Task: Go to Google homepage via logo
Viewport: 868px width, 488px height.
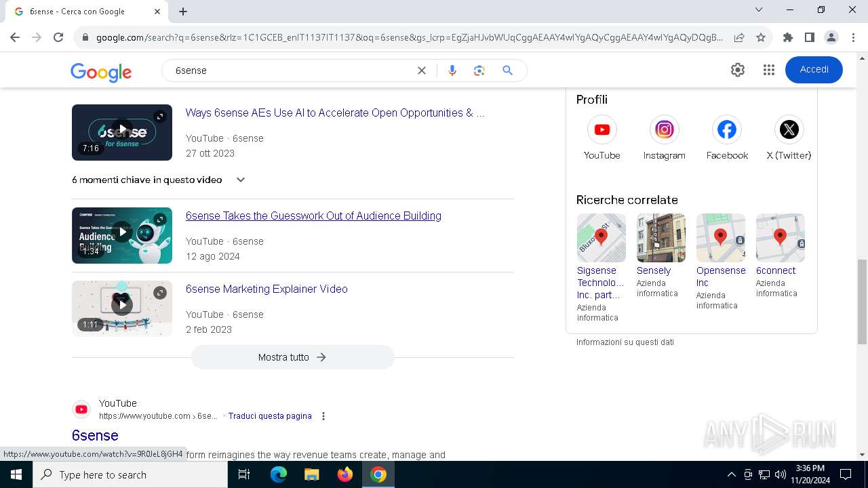Action: pyautogui.click(x=101, y=72)
